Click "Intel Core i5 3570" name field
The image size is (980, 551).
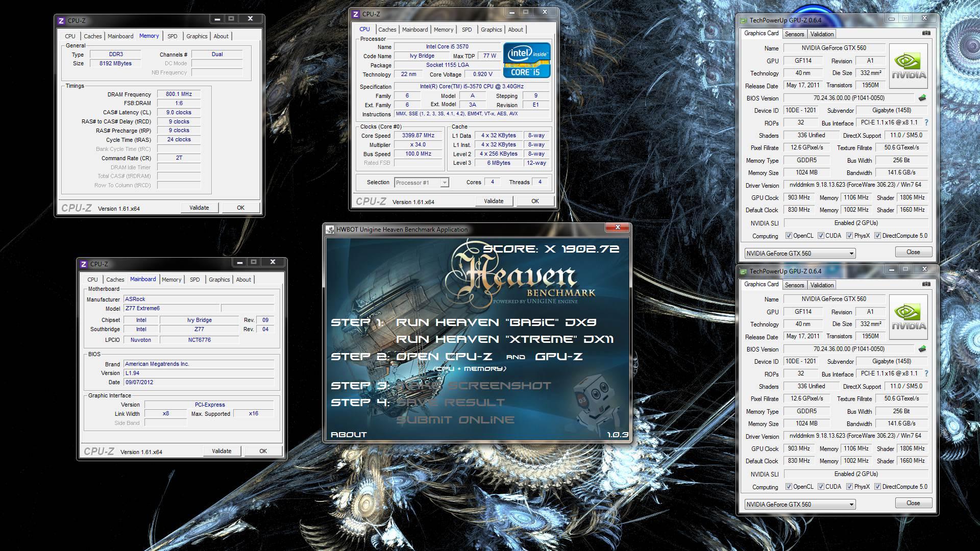pos(447,47)
